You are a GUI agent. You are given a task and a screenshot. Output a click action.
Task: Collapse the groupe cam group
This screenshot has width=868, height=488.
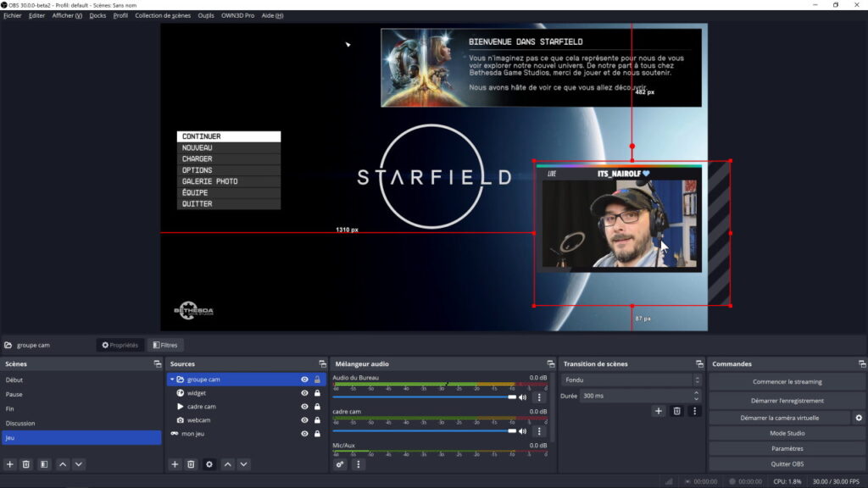pos(172,379)
